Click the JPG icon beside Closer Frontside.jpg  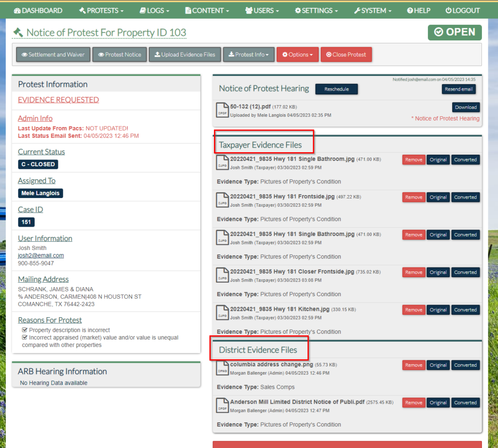click(x=222, y=275)
